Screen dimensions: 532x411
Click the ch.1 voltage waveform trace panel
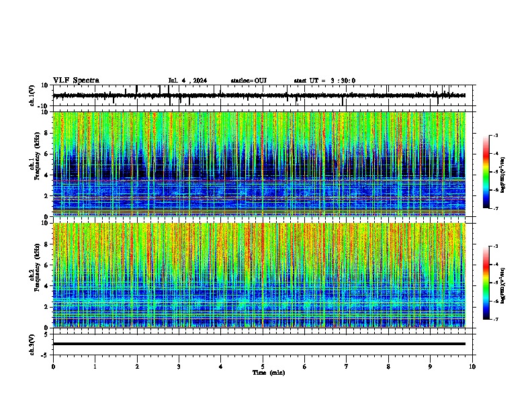click(263, 95)
